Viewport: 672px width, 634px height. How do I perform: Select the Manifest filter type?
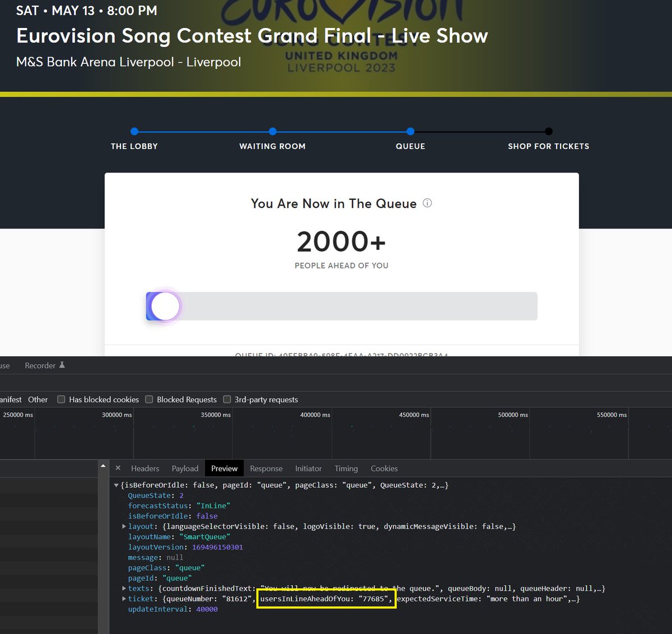point(11,399)
